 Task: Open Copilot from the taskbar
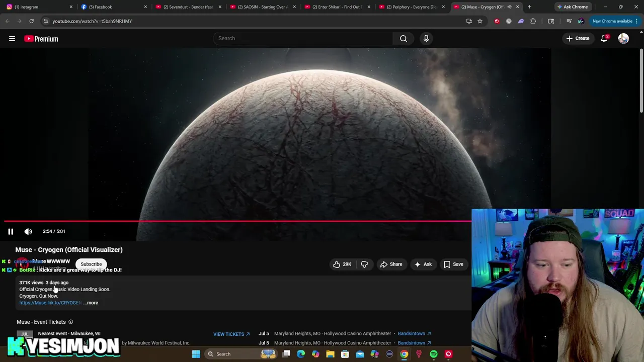tap(315, 354)
